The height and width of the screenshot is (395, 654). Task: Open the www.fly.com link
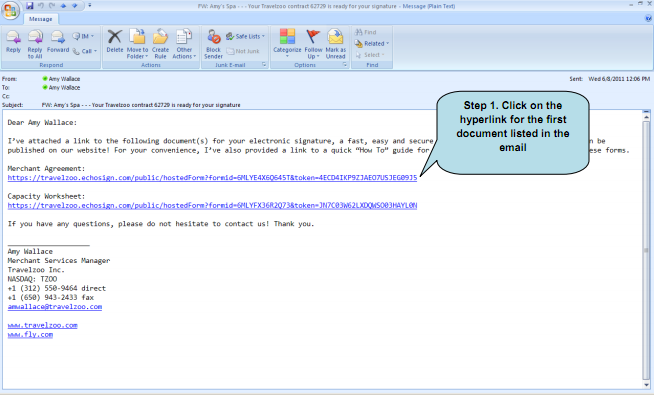click(30, 334)
